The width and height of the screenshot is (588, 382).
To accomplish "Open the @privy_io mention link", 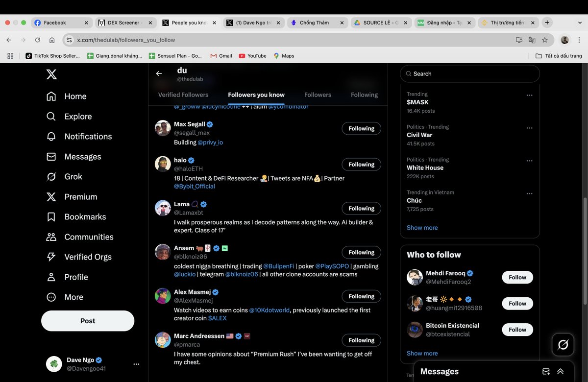I will coord(210,143).
